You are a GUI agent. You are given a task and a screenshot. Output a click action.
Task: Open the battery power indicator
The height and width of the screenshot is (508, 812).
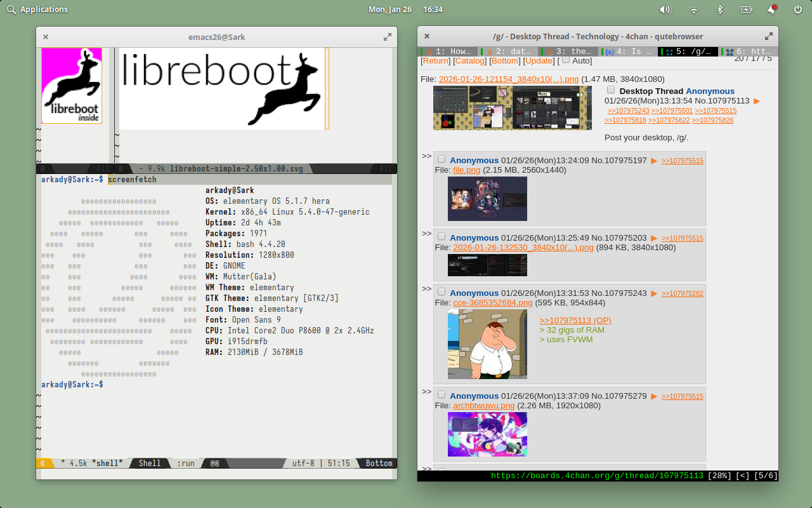[746, 10]
